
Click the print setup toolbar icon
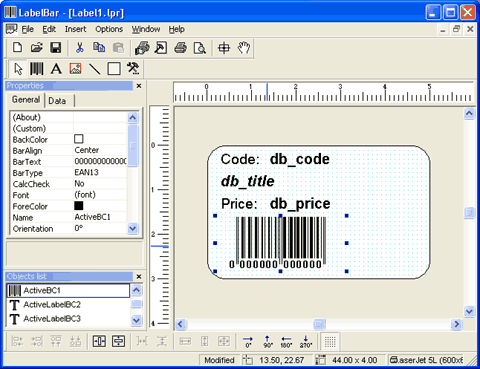[x=142, y=48]
